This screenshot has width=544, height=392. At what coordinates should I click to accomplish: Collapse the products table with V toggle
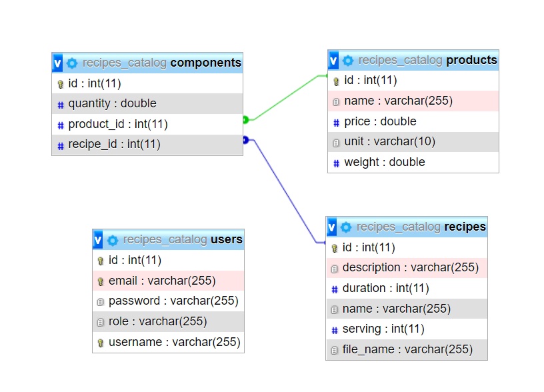coord(333,61)
